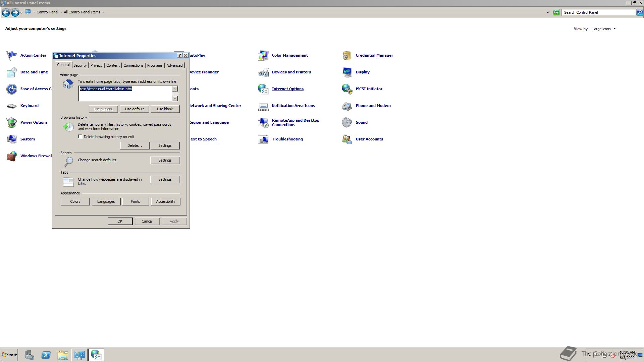Open the Devices and Printers icon
This screenshot has width=644, height=362.
click(263, 72)
